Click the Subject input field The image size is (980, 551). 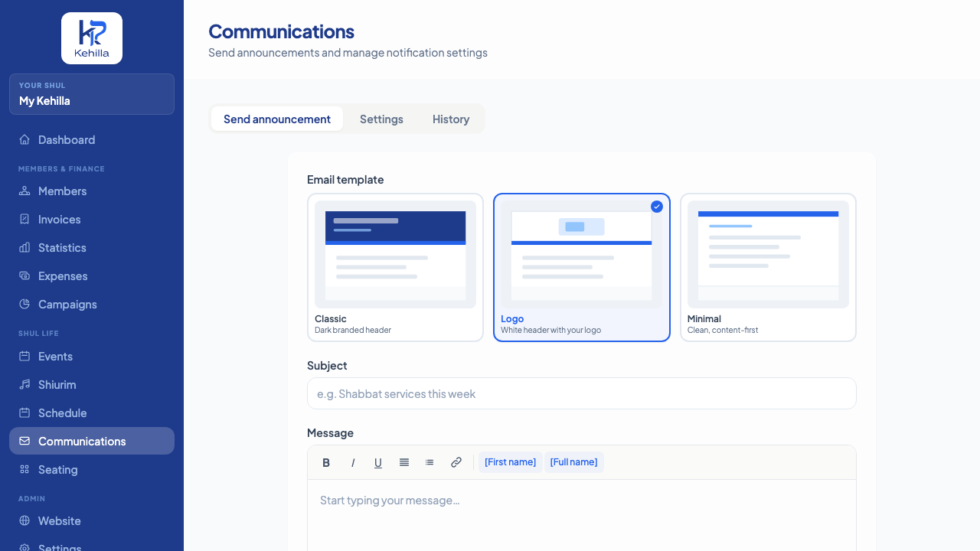click(582, 393)
